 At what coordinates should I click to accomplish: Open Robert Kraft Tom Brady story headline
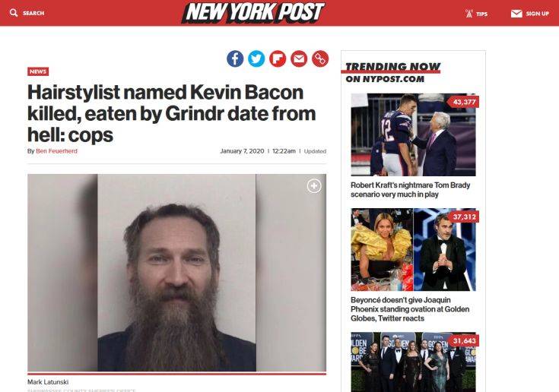tap(411, 190)
